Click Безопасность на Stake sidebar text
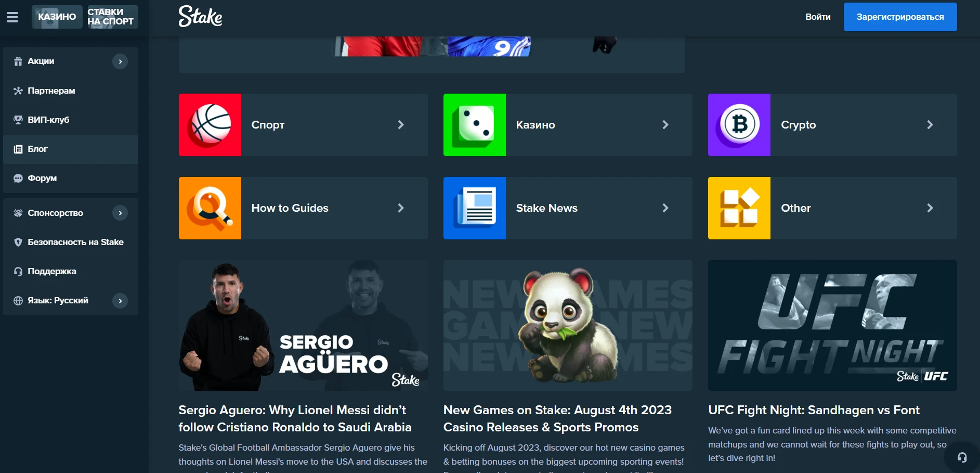The height and width of the screenshot is (473, 980). point(75,242)
